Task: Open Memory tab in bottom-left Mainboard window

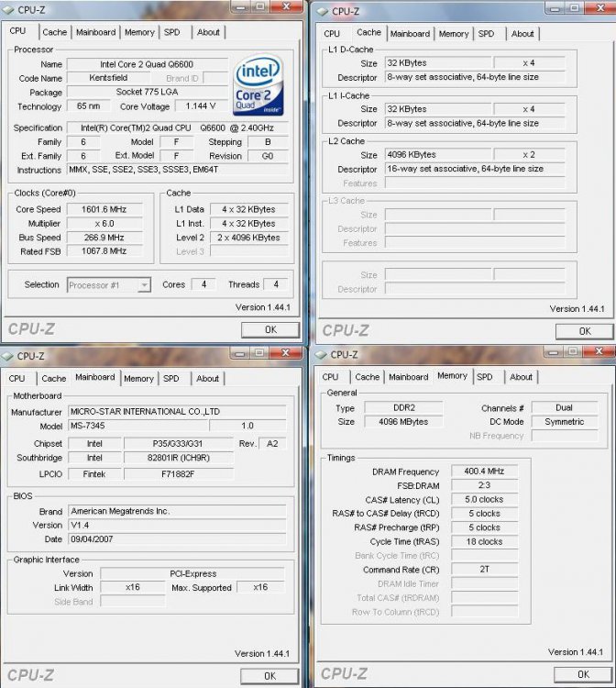Action: 138,378
